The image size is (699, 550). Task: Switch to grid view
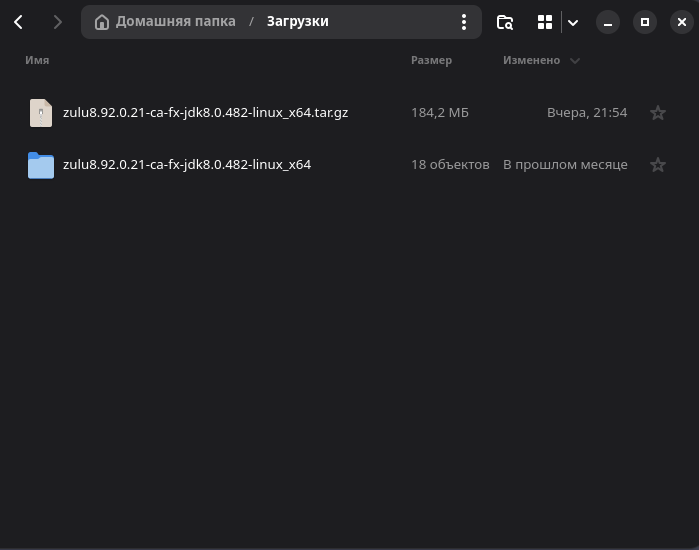[x=545, y=22]
